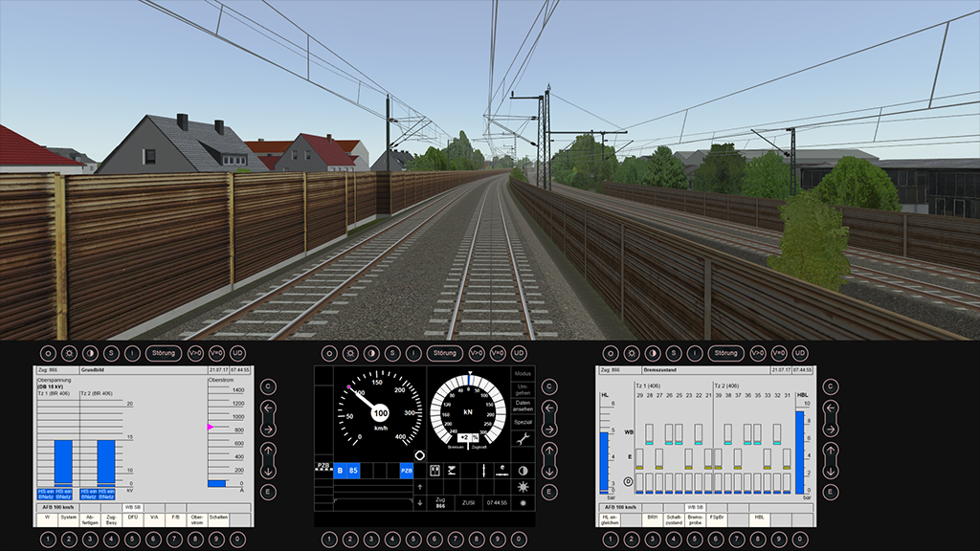Click the door status icon on speedometer display
The image size is (980, 551).
(x=435, y=471)
